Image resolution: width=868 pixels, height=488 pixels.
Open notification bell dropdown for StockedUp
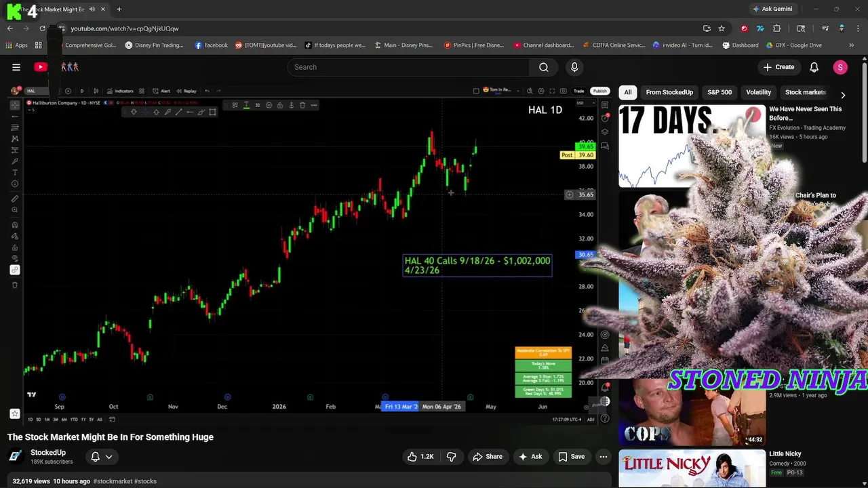coord(101,457)
